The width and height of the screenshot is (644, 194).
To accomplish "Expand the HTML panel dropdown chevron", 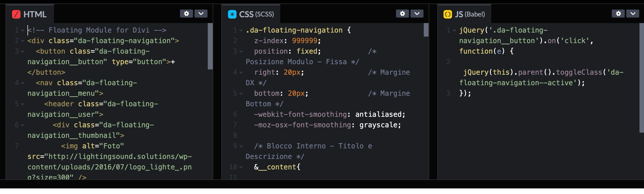I will 201,14.
